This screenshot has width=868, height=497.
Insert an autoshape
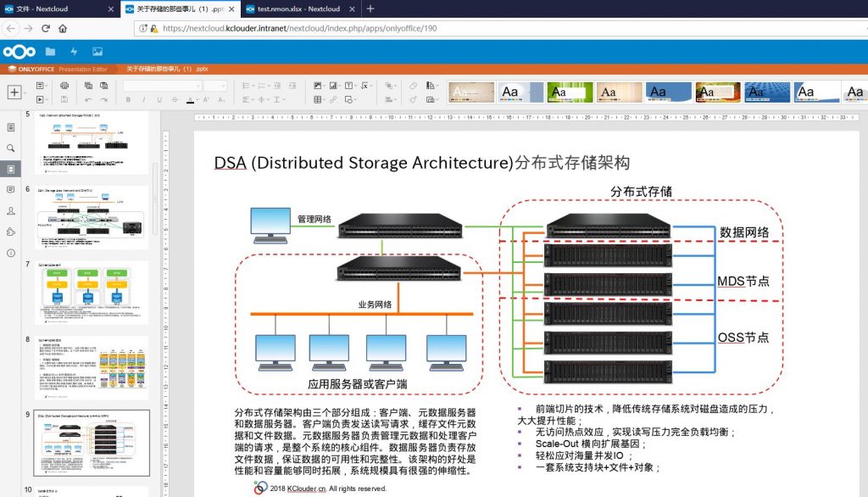[x=350, y=100]
